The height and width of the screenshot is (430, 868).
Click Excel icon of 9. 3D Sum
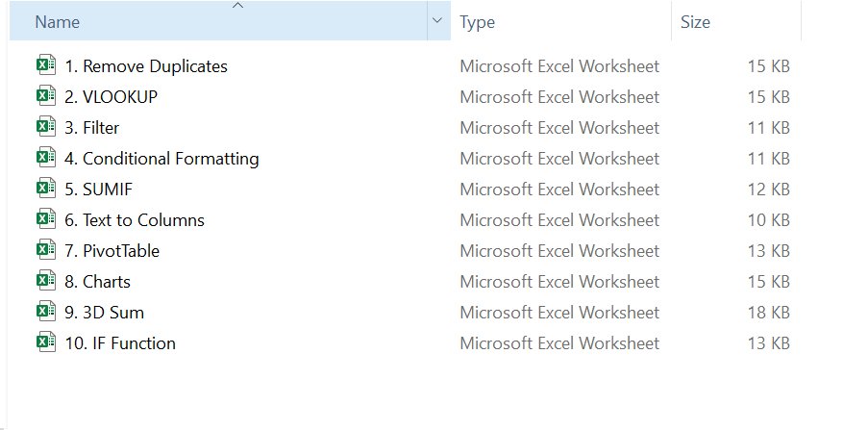(x=46, y=312)
